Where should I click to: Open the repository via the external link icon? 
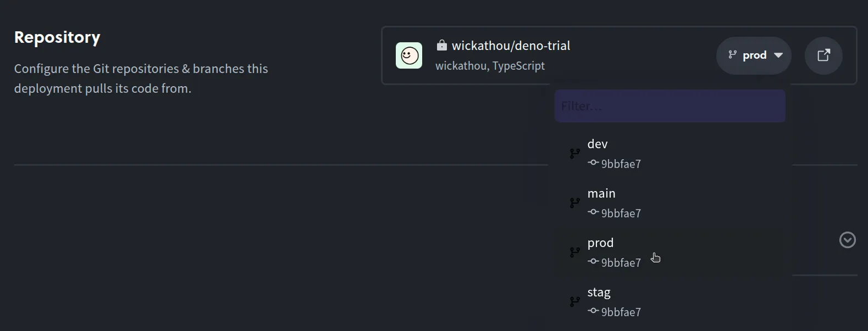coord(823,55)
